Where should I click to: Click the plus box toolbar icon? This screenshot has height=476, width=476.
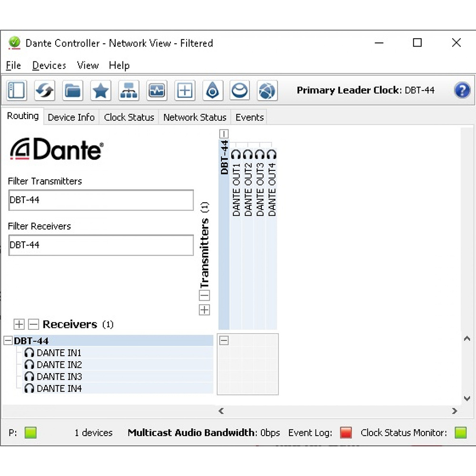click(184, 90)
